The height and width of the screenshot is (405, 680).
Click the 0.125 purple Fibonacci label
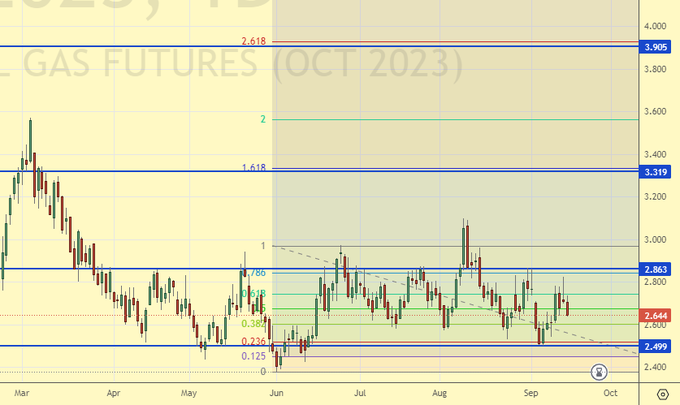(x=253, y=356)
